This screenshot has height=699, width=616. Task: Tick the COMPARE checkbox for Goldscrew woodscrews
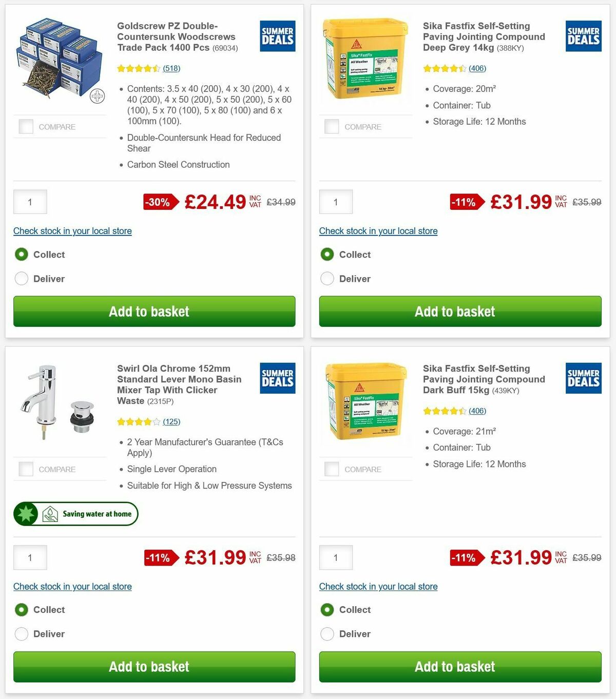(26, 126)
